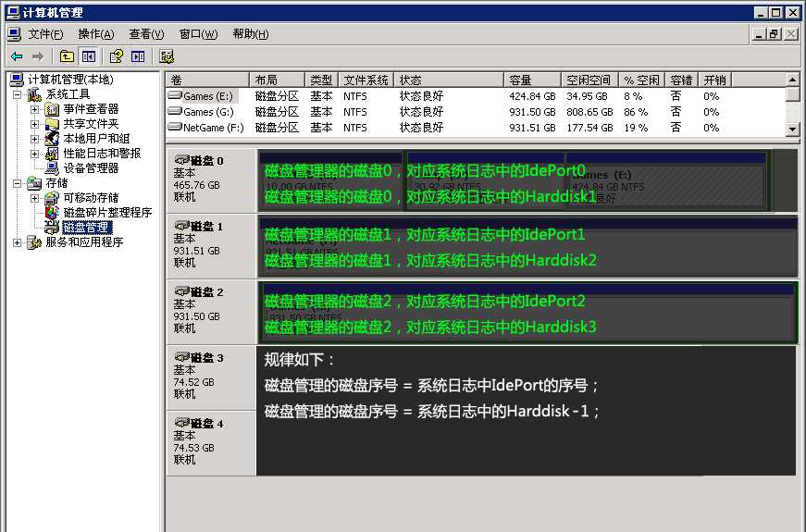Viewport: 806px width, 532px height.
Task: Click the Help toolbar icon
Action: (x=117, y=56)
